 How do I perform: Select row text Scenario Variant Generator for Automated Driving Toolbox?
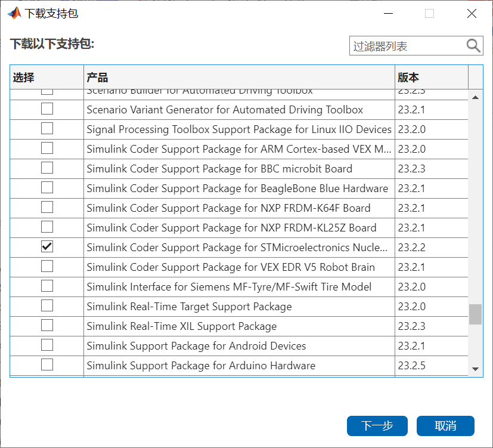(225, 110)
